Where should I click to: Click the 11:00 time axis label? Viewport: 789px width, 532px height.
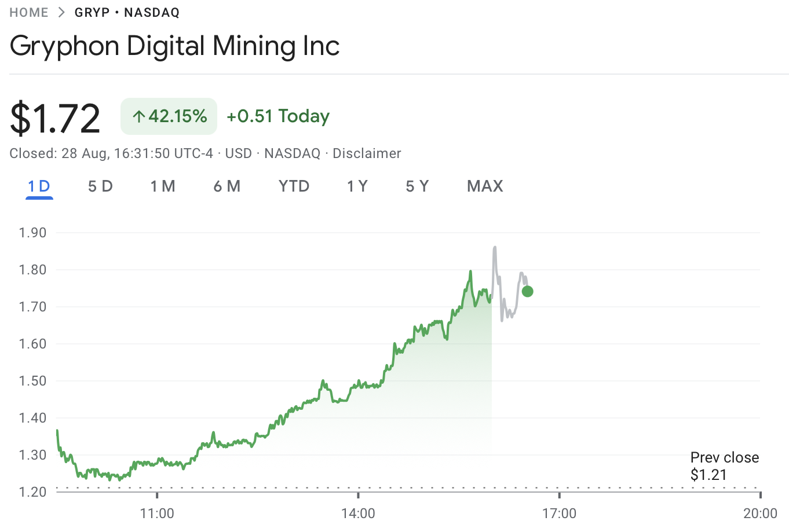[x=157, y=513]
